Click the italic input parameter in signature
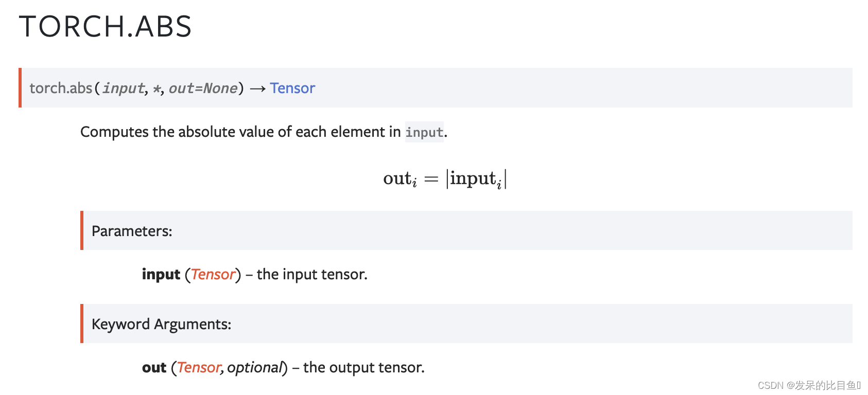868x395 pixels. 124,88
